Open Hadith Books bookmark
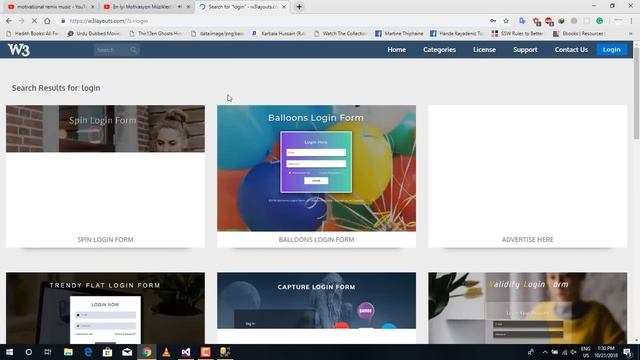The width and height of the screenshot is (640, 360). pyautogui.click(x=33, y=33)
